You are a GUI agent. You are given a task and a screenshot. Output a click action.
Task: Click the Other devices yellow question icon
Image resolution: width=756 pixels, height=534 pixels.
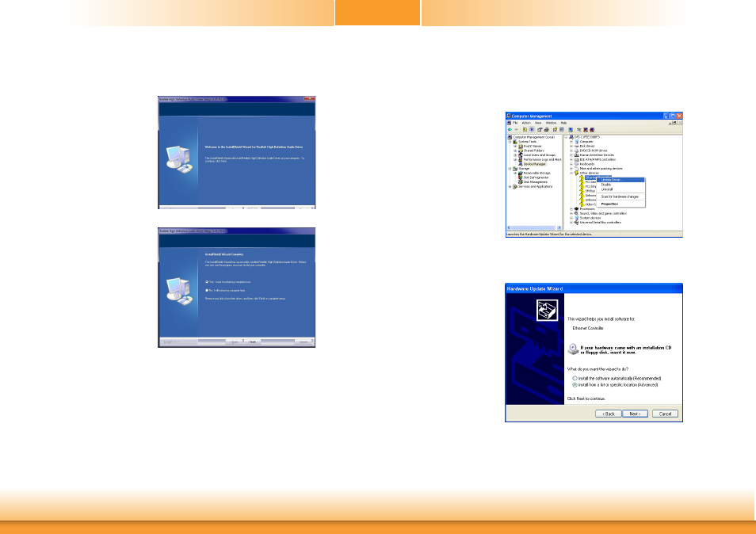point(576,173)
